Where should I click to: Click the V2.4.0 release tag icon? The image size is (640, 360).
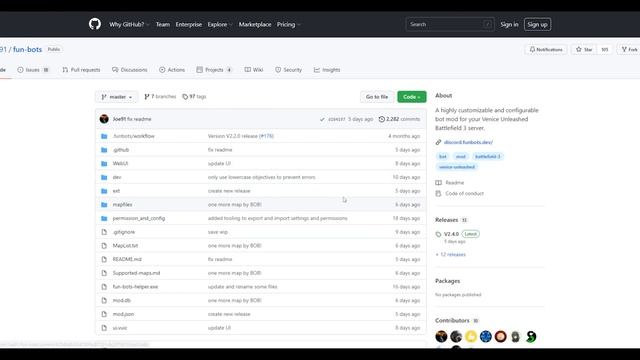coord(438,234)
